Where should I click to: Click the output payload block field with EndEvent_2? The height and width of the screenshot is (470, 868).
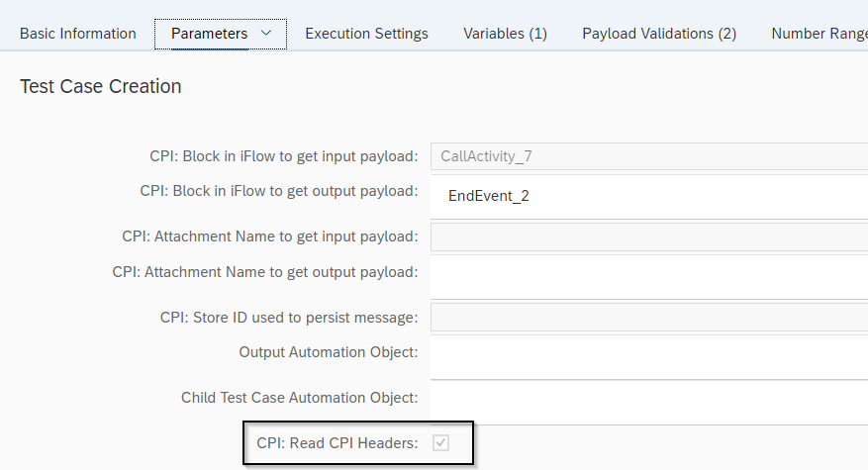(x=648, y=196)
